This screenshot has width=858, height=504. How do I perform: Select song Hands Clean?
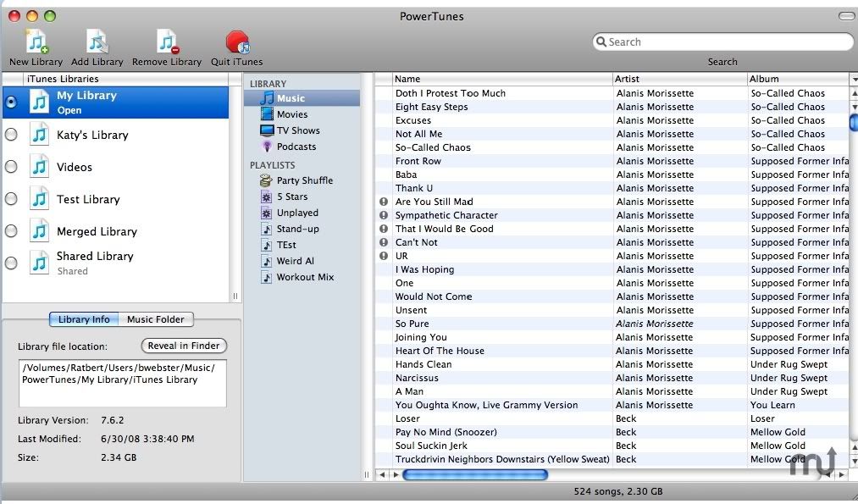click(423, 364)
